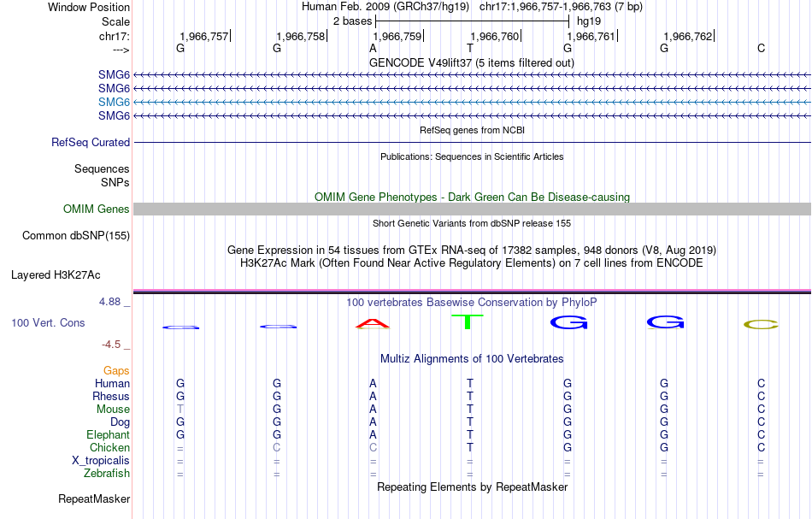Click the Human Feb. 2009 (GRCh37/hg19) header text
812x519 pixels.
tap(385, 7)
